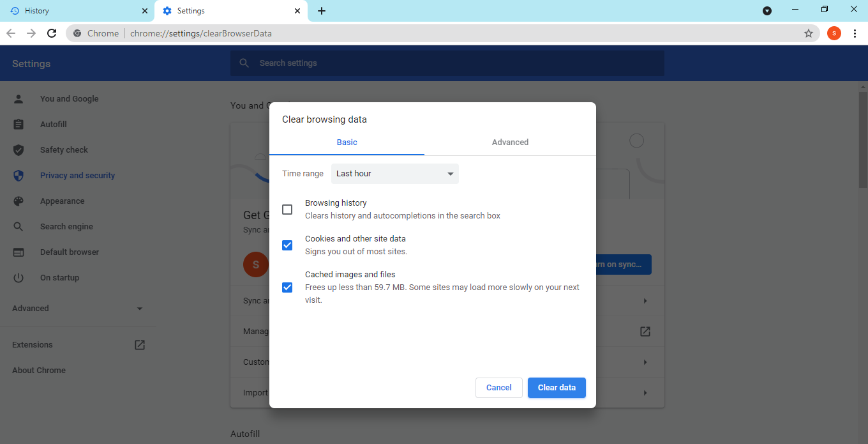Select the Safety check shield icon
Image resolution: width=868 pixels, height=444 pixels.
pyautogui.click(x=19, y=149)
